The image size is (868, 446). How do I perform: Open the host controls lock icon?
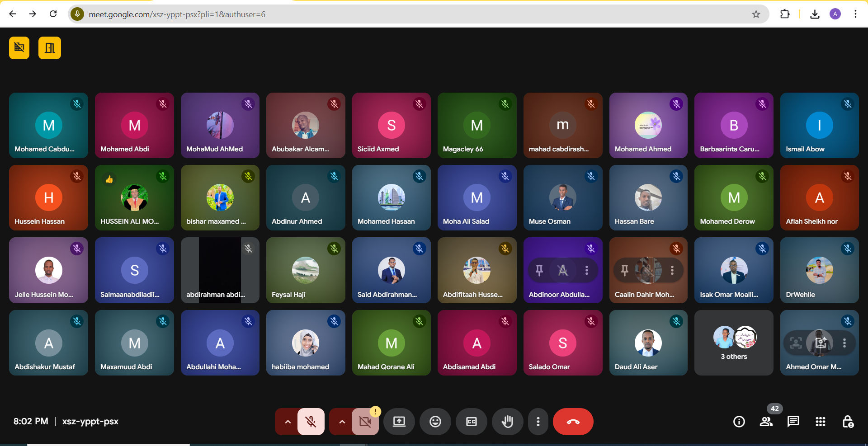[848, 422]
